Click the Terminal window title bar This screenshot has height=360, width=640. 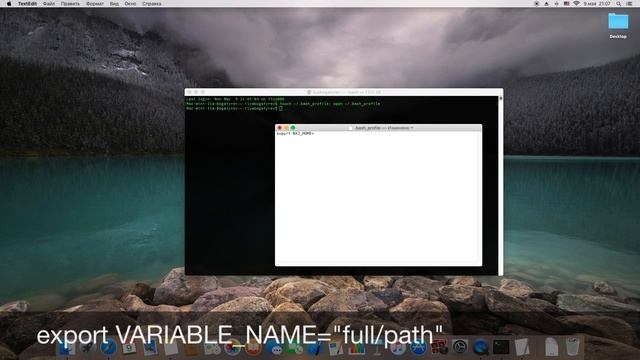(x=344, y=92)
